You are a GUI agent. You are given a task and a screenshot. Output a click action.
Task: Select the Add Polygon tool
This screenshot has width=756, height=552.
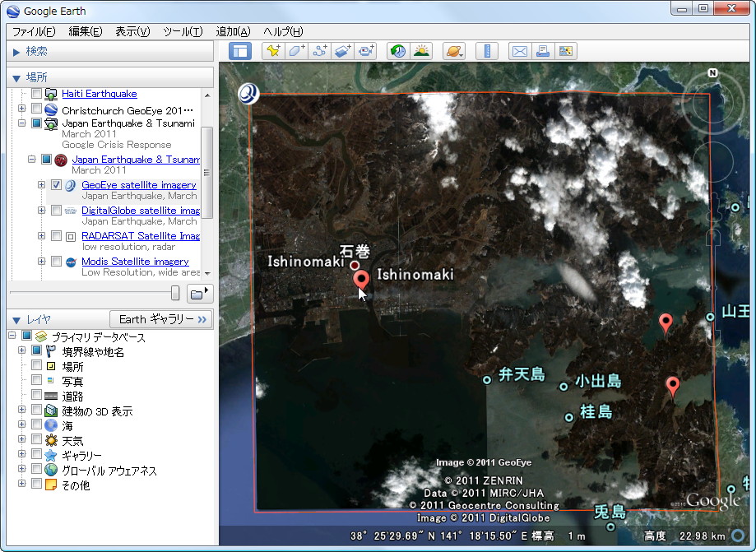pyautogui.click(x=295, y=51)
